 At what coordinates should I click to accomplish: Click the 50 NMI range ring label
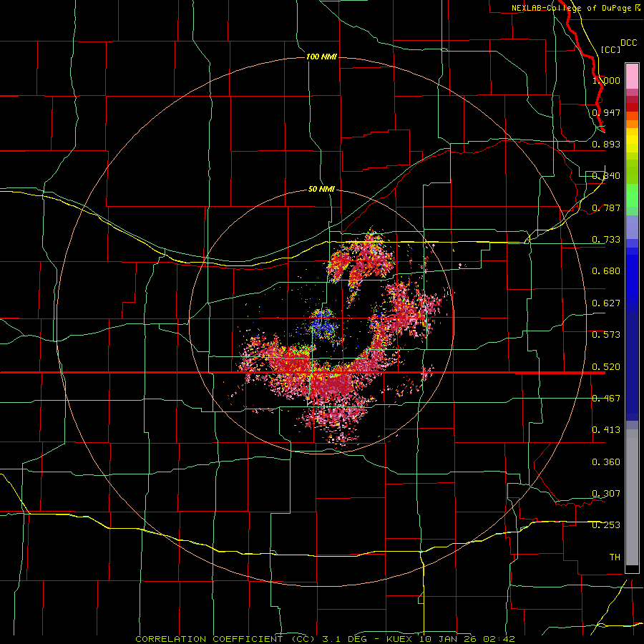[x=321, y=190]
